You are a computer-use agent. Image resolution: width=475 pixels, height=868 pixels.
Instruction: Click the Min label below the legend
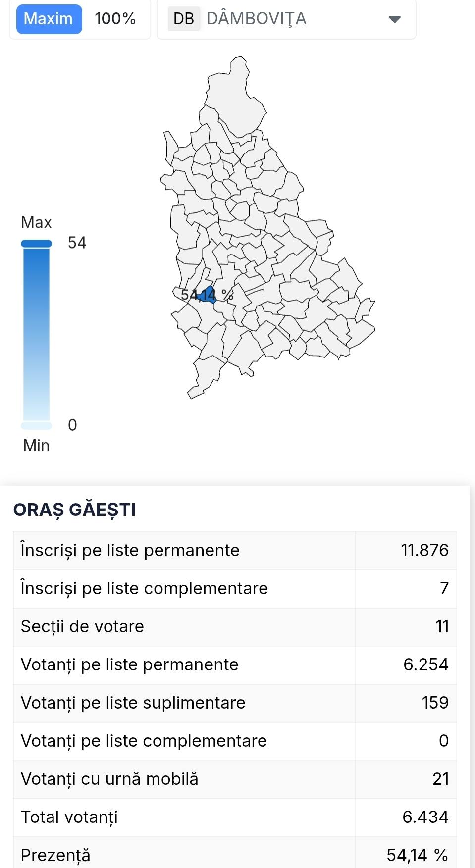pyautogui.click(x=36, y=445)
